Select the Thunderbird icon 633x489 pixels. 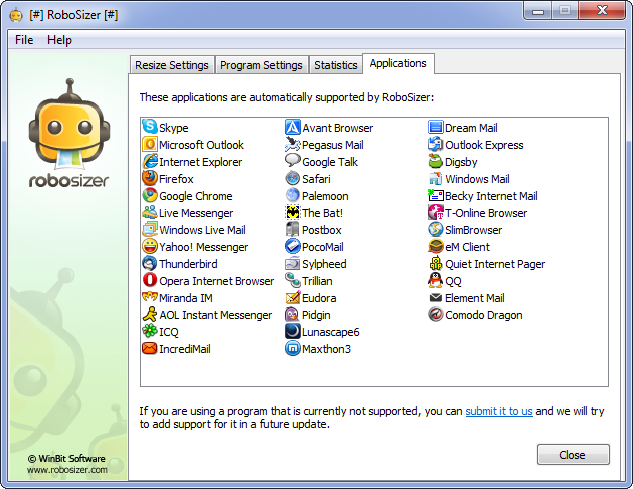pyautogui.click(x=150, y=264)
